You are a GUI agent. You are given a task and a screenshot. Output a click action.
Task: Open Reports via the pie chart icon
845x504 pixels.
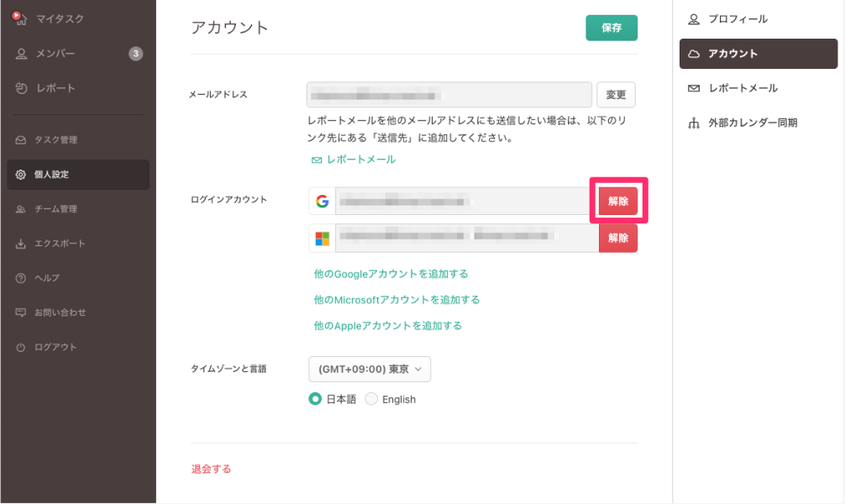point(22,88)
